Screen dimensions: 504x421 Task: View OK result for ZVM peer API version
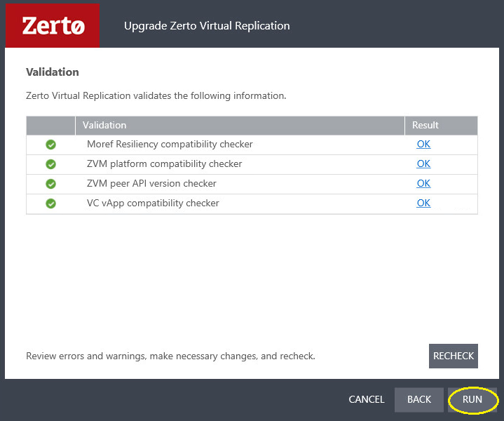coord(423,184)
